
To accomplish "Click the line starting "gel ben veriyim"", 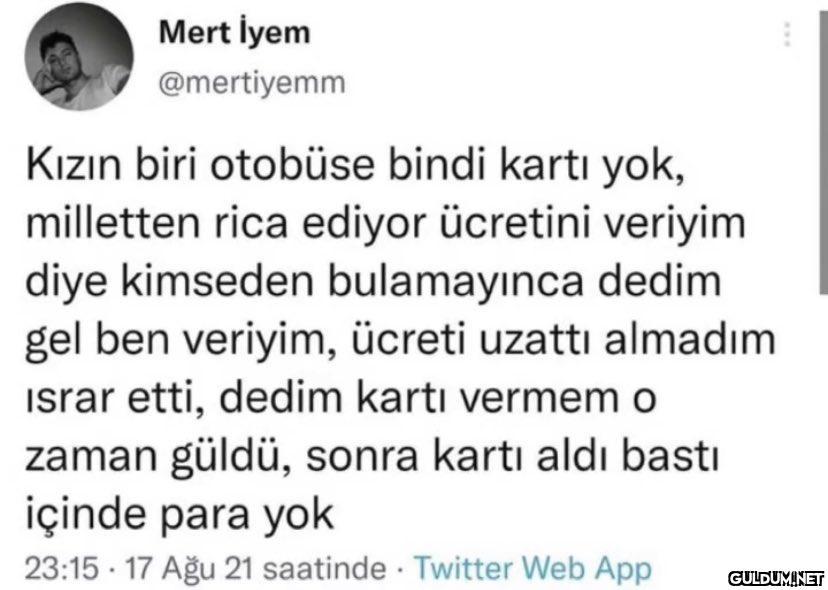I will click(398, 344).
